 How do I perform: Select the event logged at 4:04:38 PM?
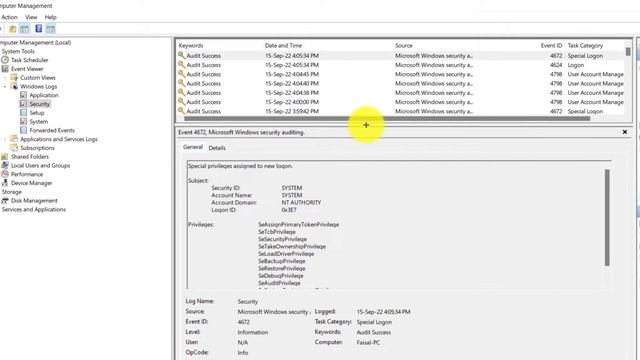pyautogui.click(x=400, y=93)
